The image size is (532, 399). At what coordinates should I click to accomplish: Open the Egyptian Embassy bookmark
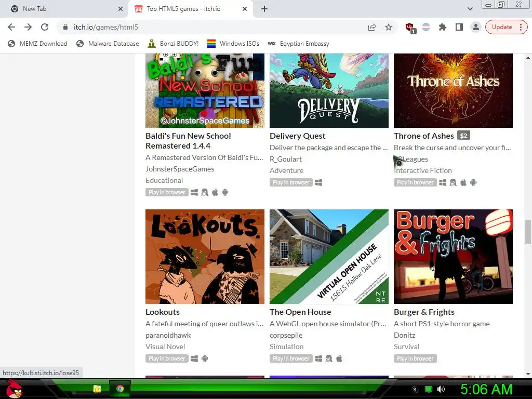tap(299, 44)
